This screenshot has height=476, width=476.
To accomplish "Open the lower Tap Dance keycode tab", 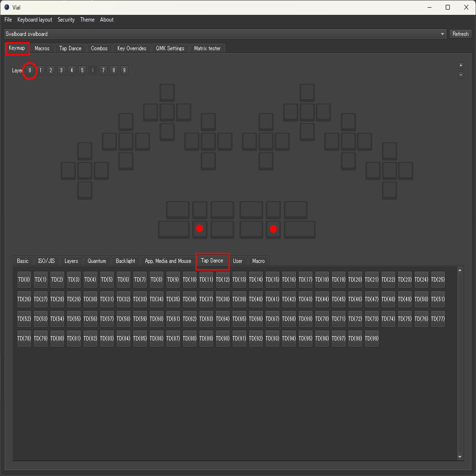I will (212, 261).
